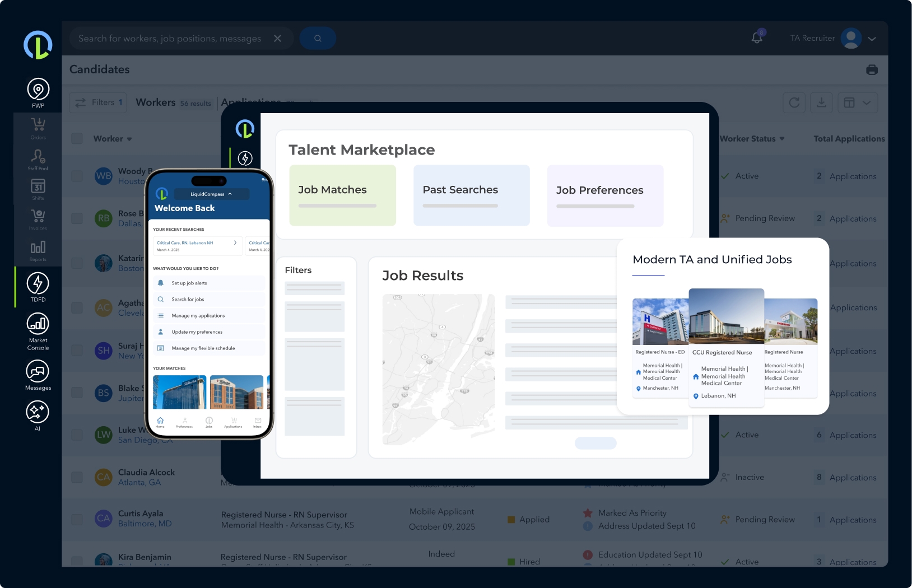This screenshot has height=588, width=912.
Task: Open Claudia Alcock's worker profile
Action: tap(146, 472)
